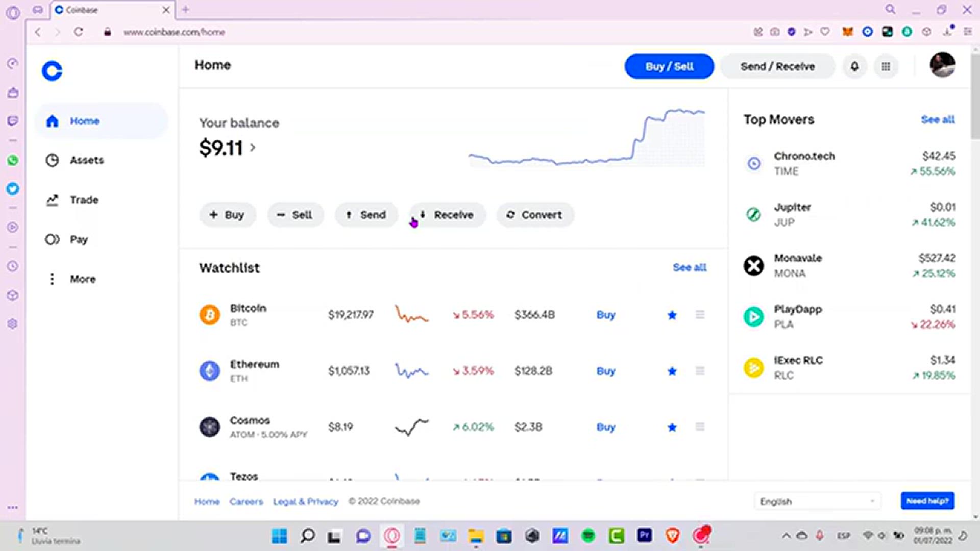Image resolution: width=980 pixels, height=551 pixels.
Task: Open Windows Start menu
Action: 279,536
